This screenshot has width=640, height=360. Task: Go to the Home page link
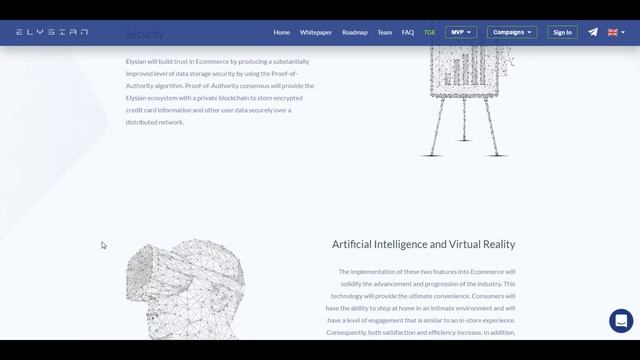tap(282, 32)
